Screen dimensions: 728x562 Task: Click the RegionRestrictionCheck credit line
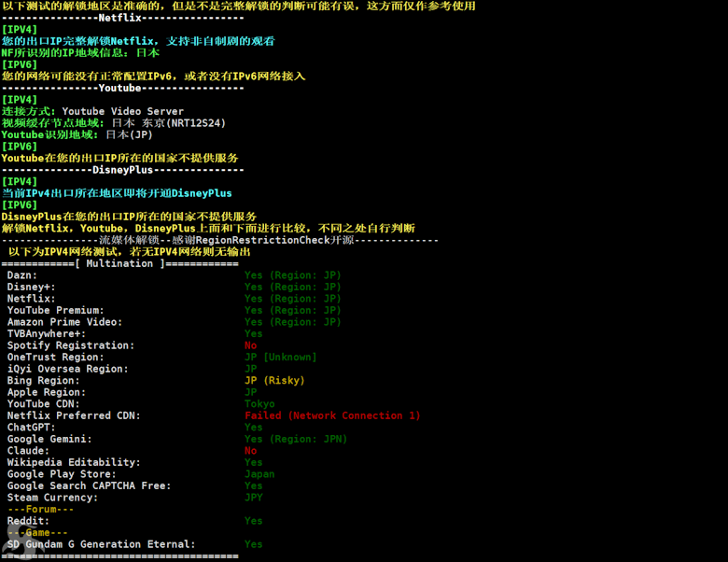pos(220,240)
